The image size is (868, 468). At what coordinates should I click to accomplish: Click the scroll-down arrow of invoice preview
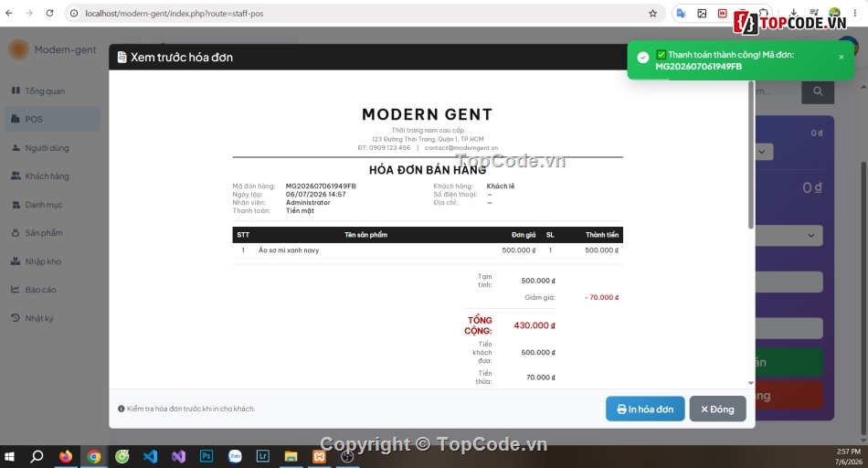(751, 383)
